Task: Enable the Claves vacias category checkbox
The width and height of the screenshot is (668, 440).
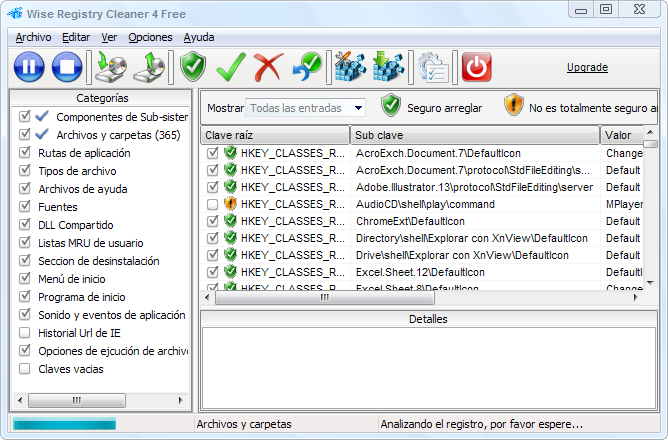Action: [x=25, y=369]
